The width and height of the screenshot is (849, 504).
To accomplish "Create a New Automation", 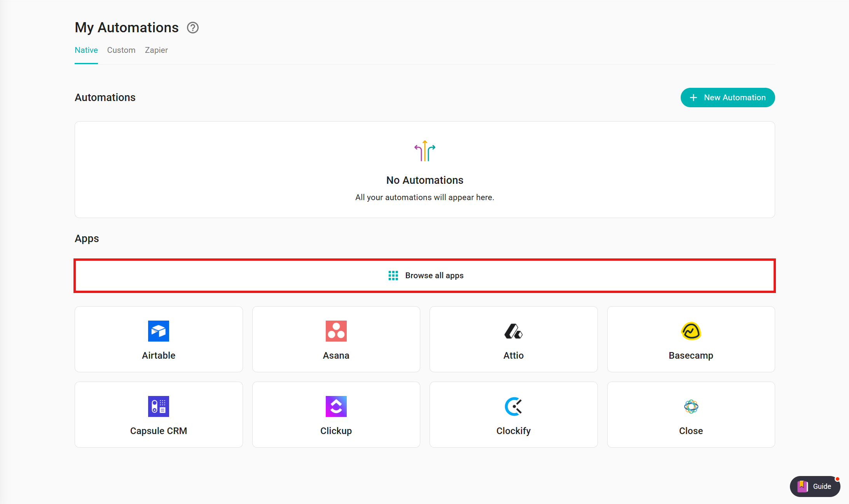I will [x=727, y=98].
